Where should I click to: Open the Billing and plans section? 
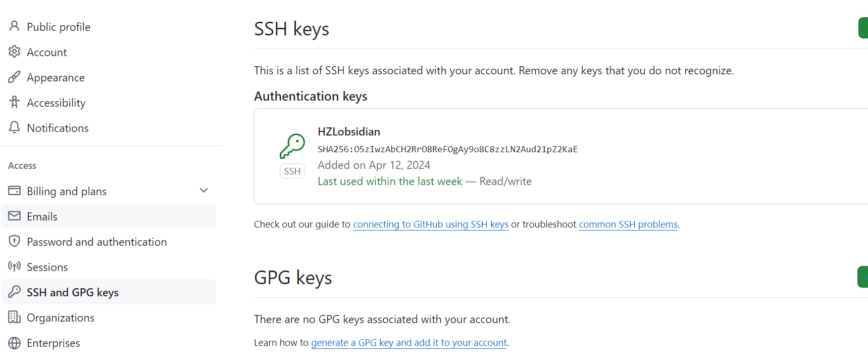(67, 191)
